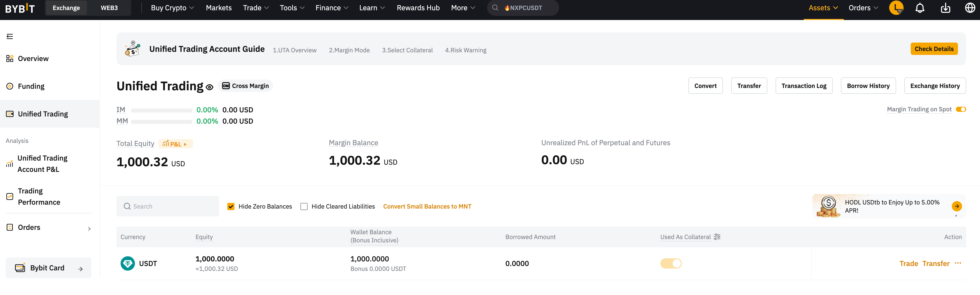Image resolution: width=980 pixels, height=295 pixels.
Task: Open Transaction Log
Action: (x=804, y=86)
